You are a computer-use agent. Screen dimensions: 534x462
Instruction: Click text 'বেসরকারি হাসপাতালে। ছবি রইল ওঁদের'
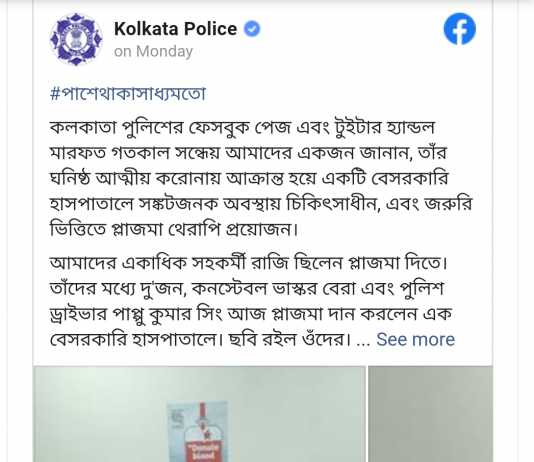[x=200, y=339]
